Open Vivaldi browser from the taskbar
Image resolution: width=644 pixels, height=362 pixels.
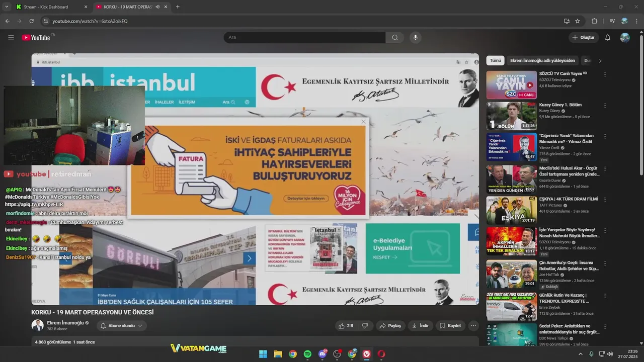point(367,354)
